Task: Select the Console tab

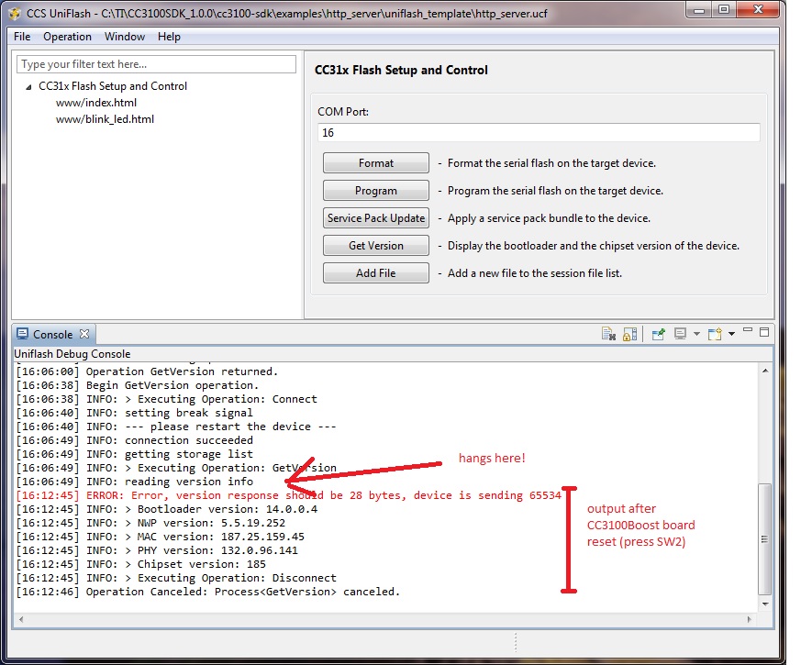Action: 52,334
